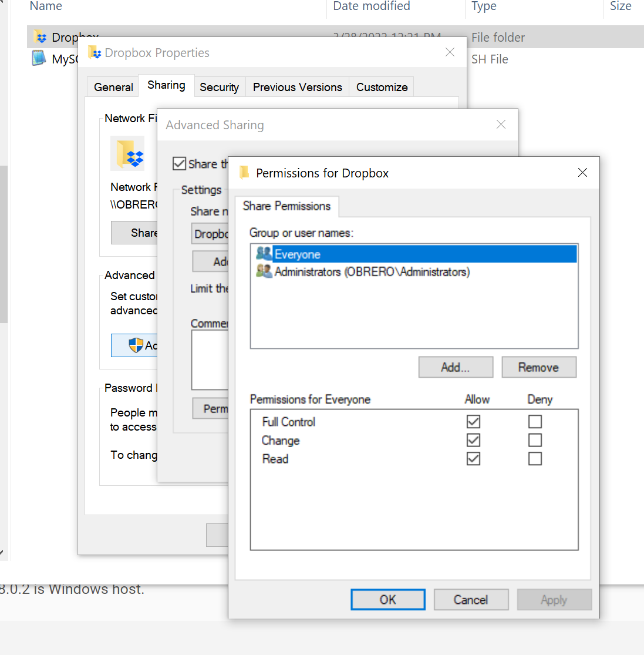Sort by the Date modified column header
Viewport: 644px width, 655px height.
(x=372, y=6)
